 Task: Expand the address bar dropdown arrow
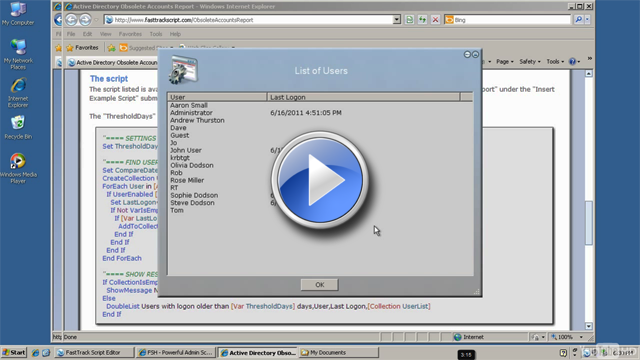click(397, 20)
